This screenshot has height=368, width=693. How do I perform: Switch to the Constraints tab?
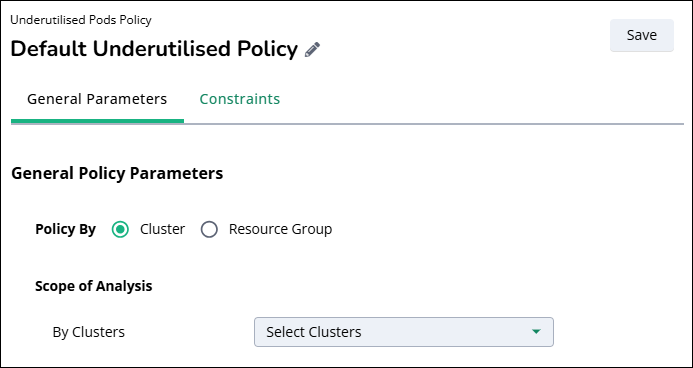click(240, 99)
